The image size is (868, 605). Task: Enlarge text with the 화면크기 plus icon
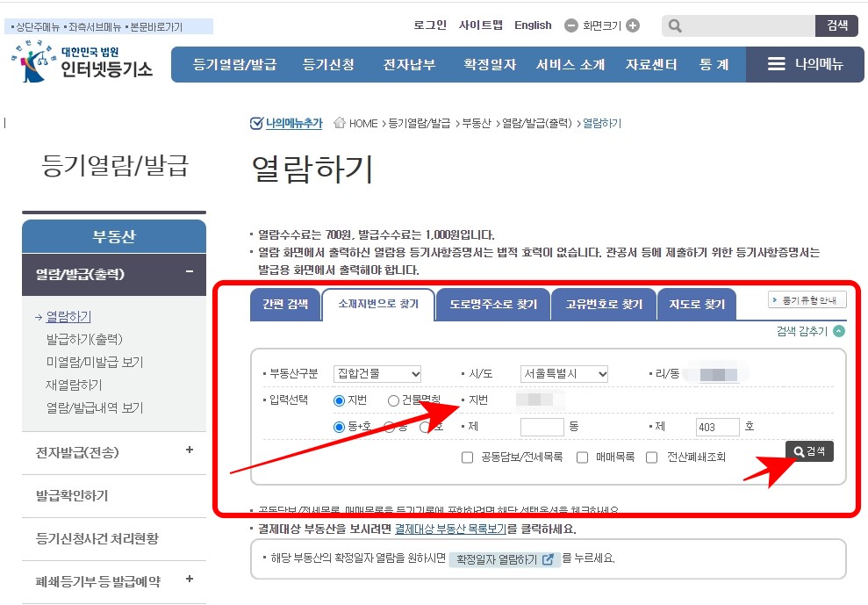635,25
